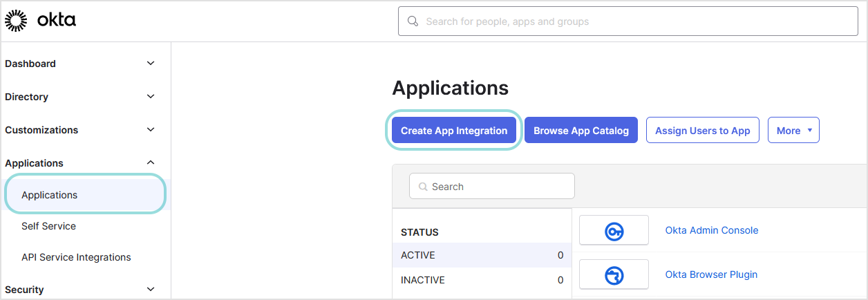Expand the Dashboard menu chevron
Image resolution: width=868 pixels, height=300 pixels.
[151, 64]
